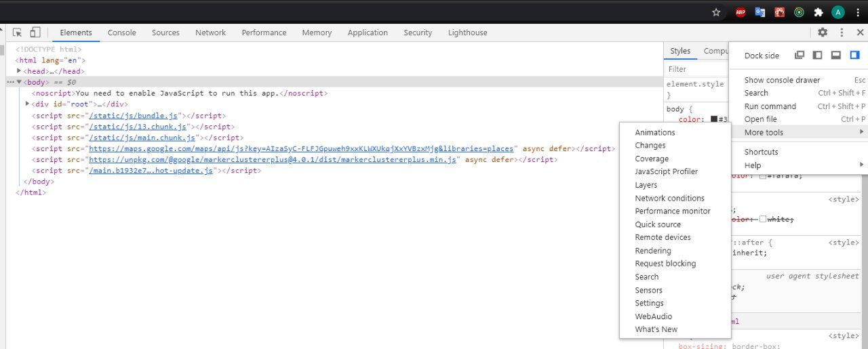Open the AdBlock Plus extension
The width and height of the screenshot is (868, 349).
point(741,12)
